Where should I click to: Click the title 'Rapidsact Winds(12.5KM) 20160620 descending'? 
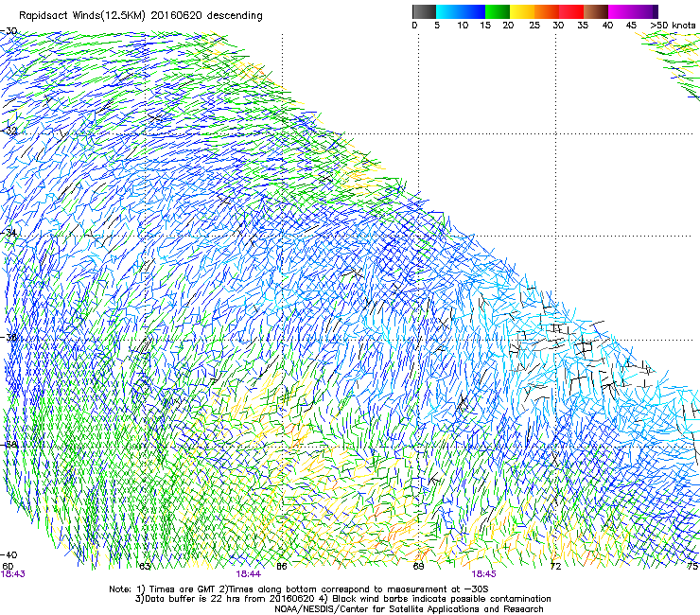(141, 16)
